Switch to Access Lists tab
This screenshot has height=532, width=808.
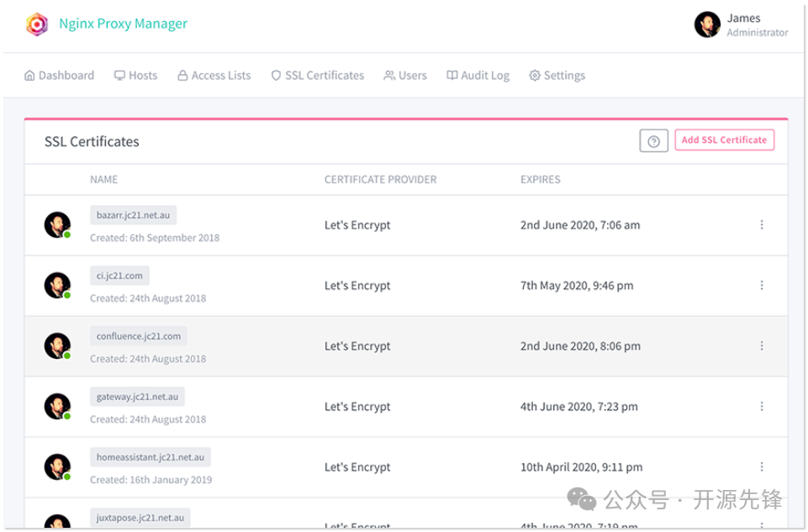point(214,75)
